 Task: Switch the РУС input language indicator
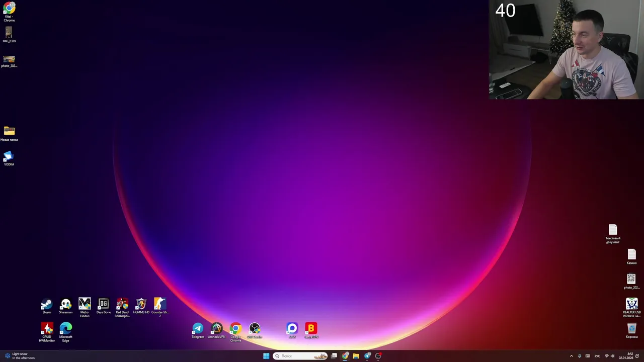tap(597, 356)
